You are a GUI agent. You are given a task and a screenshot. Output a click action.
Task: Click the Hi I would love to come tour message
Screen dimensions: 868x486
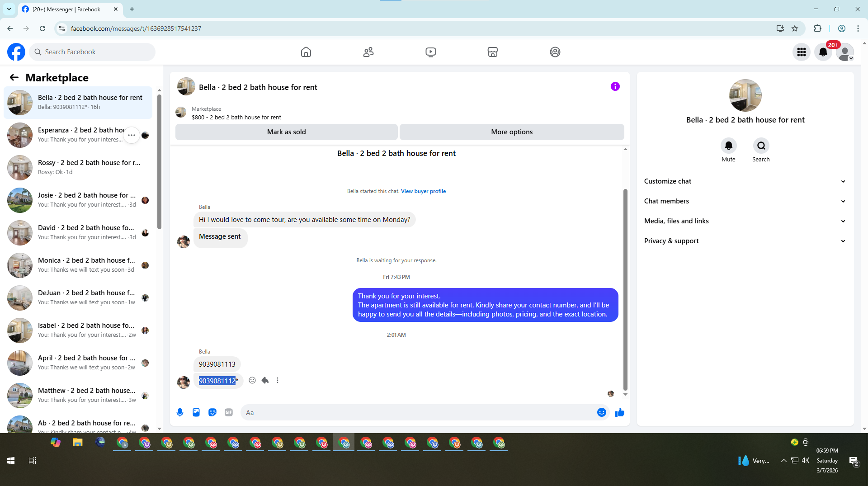(x=304, y=220)
